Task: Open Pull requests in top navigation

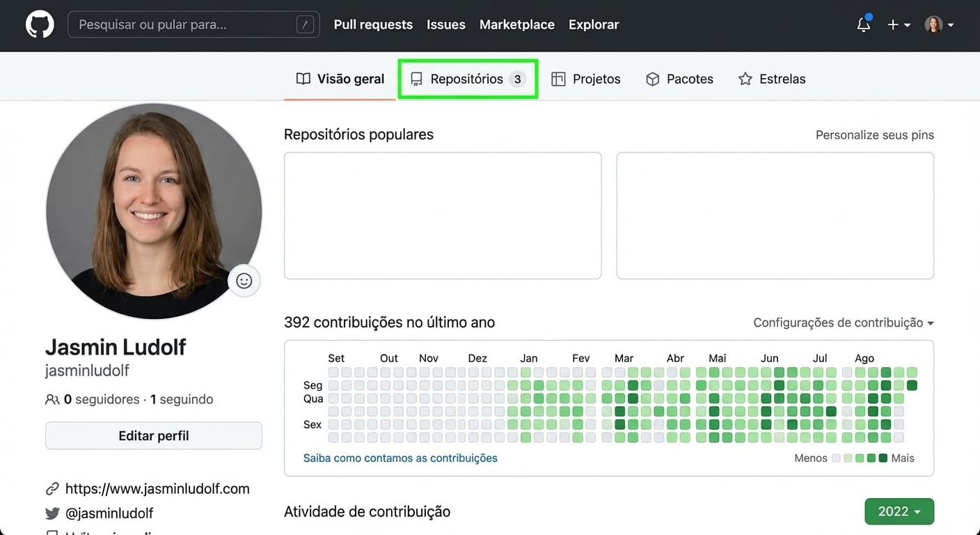Action: [373, 24]
